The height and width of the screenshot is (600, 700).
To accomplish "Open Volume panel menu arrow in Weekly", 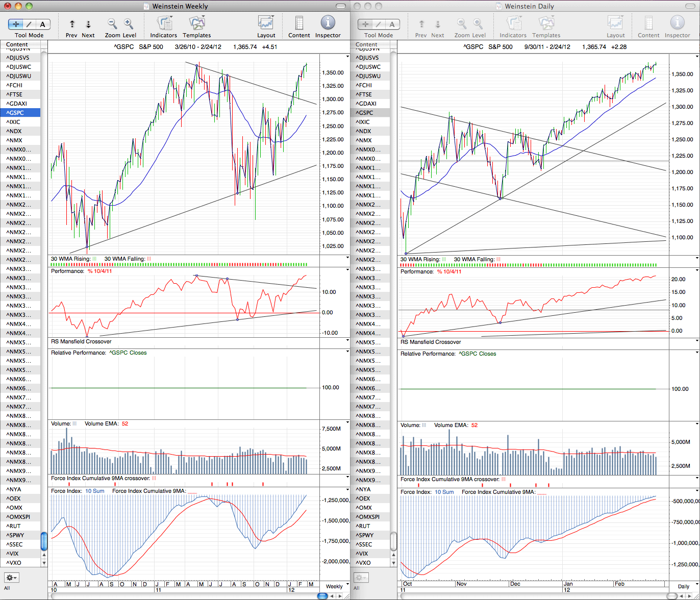I will point(347,422).
